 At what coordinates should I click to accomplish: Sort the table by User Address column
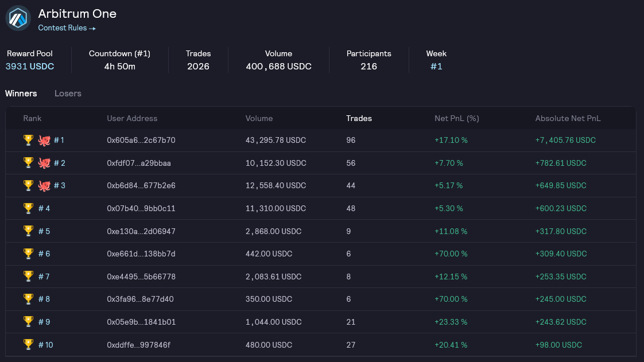132,118
